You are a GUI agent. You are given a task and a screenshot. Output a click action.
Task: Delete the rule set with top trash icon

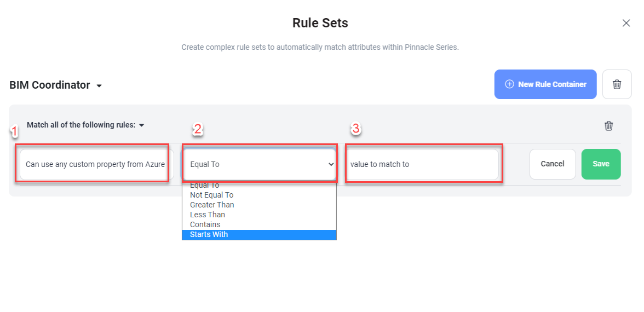point(617,84)
